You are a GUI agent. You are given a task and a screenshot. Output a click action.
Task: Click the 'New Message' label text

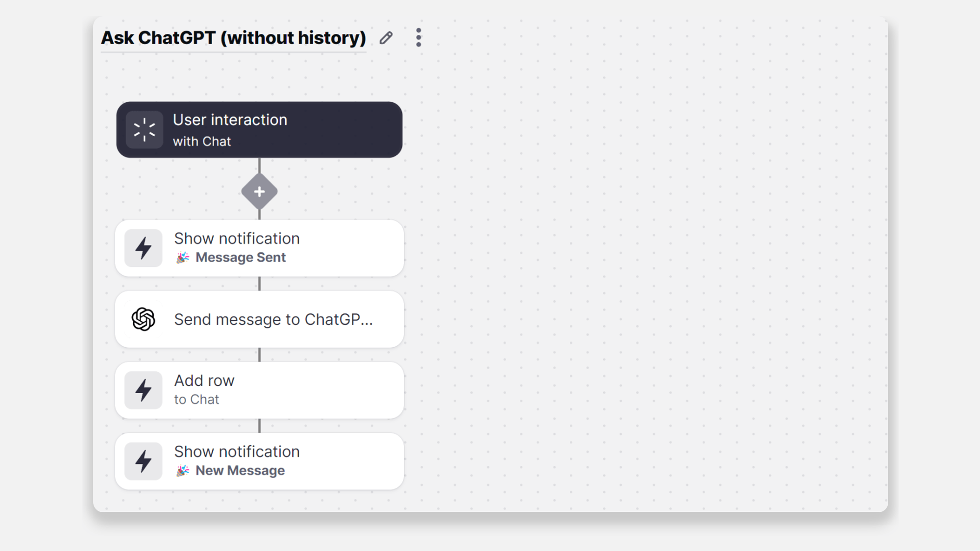tap(240, 471)
